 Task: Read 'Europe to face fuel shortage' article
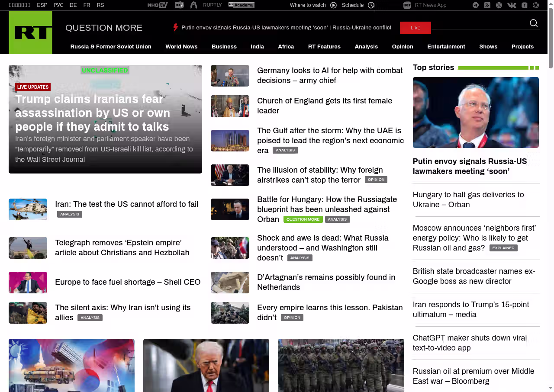(x=128, y=282)
